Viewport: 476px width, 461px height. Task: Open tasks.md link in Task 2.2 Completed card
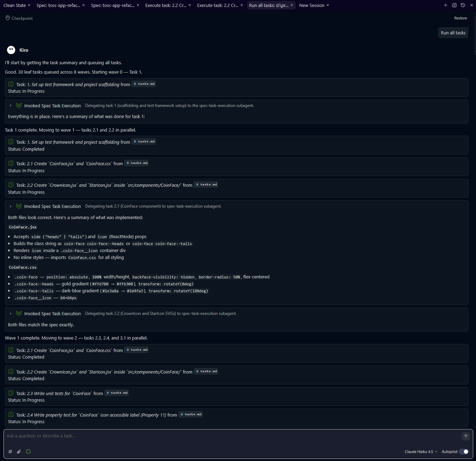(206, 371)
